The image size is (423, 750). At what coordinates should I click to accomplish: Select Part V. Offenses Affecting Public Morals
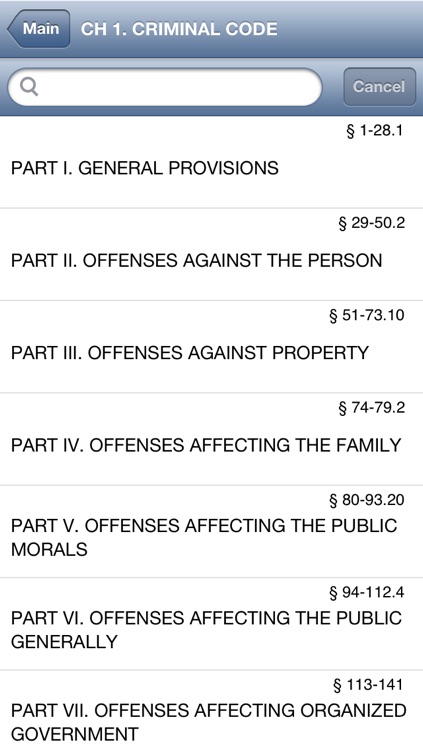point(212,531)
